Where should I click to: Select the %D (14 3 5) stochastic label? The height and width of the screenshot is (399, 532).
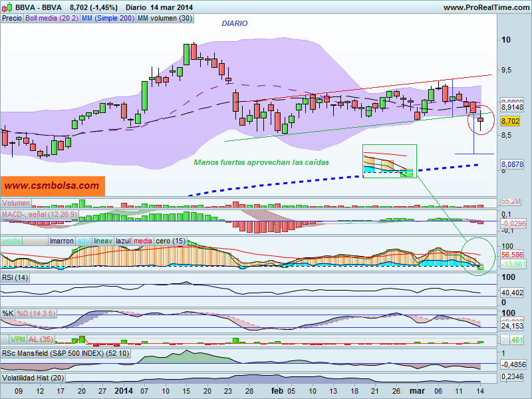coord(36,313)
